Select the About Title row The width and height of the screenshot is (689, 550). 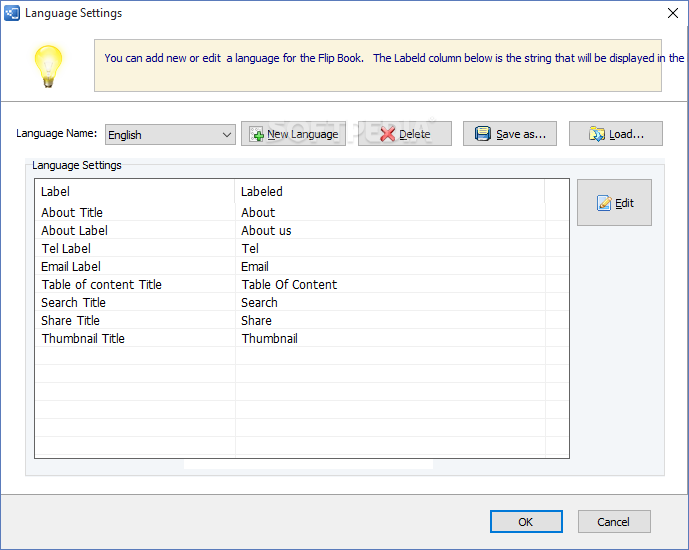pyautogui.click(x=302, y=213)
